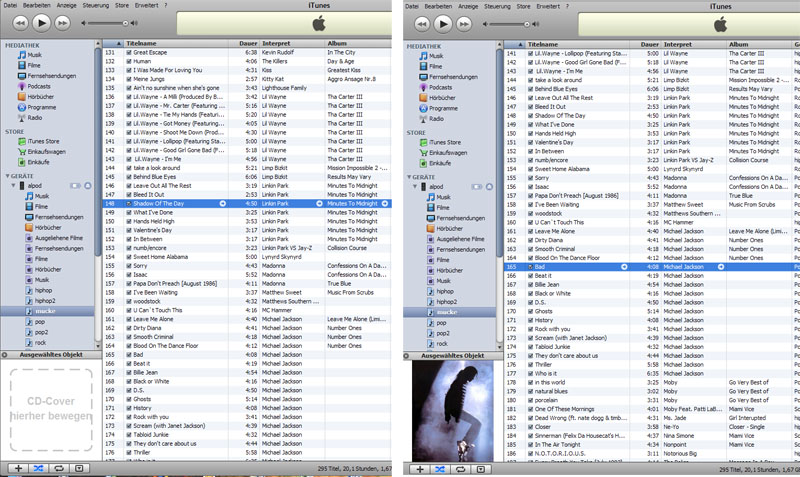The width and height of the screenshot is (800, 477).
Task: Collapse aipod device tree in left window
Action: [x=14, y=186]
